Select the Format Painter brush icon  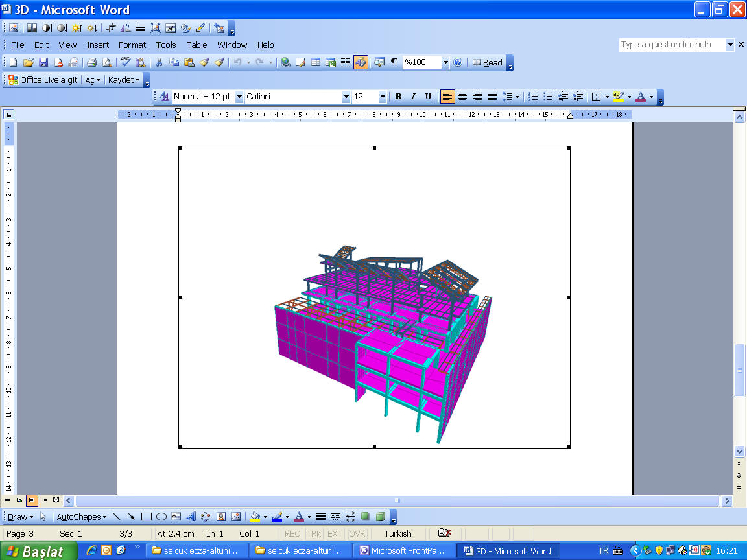(x=204, y=63)
